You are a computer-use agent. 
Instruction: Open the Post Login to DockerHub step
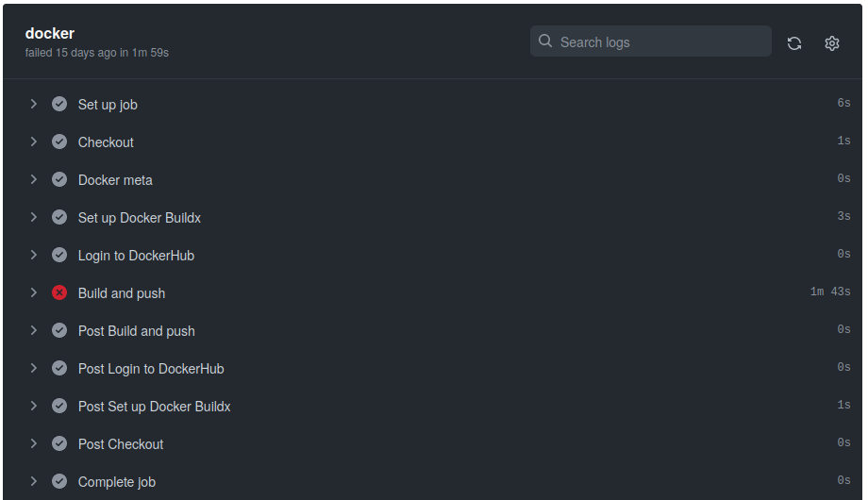pos(151,369)
